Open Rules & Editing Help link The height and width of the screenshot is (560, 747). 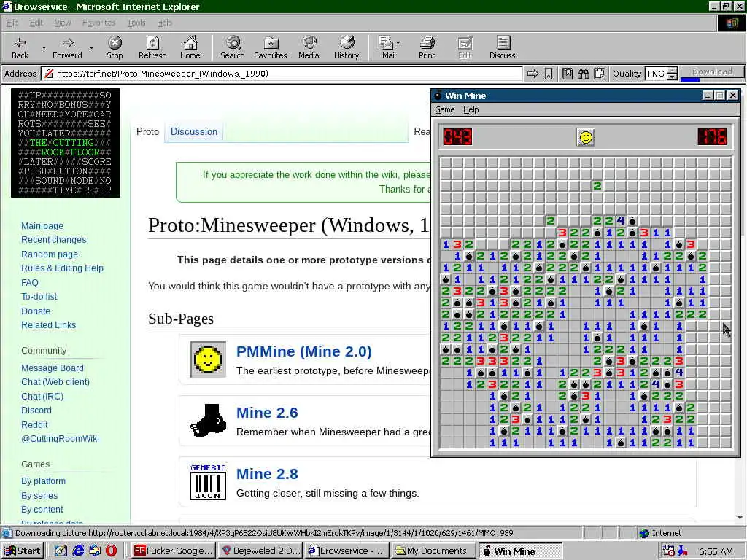pos(63,268)
